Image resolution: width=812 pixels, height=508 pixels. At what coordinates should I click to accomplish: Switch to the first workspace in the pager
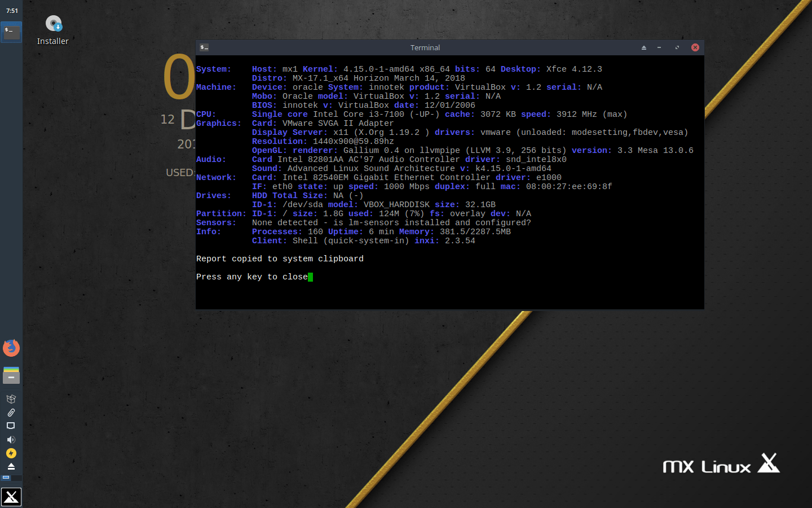pos(6,478)
